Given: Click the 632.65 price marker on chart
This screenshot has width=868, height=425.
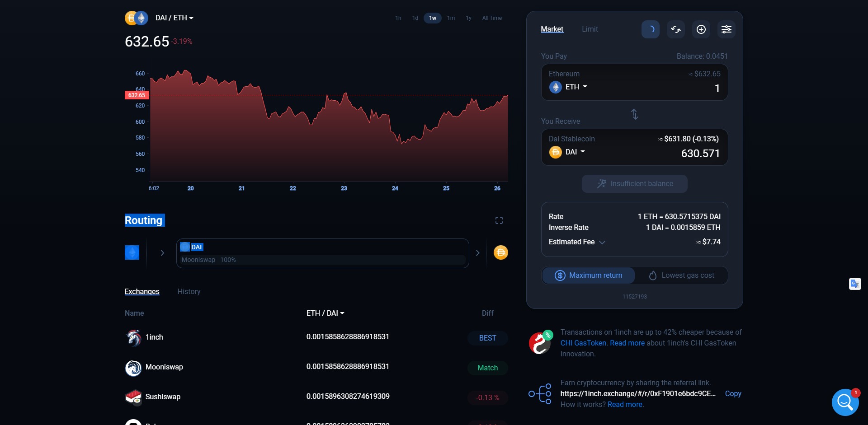Looking at the screenshot, I should 136,95.
